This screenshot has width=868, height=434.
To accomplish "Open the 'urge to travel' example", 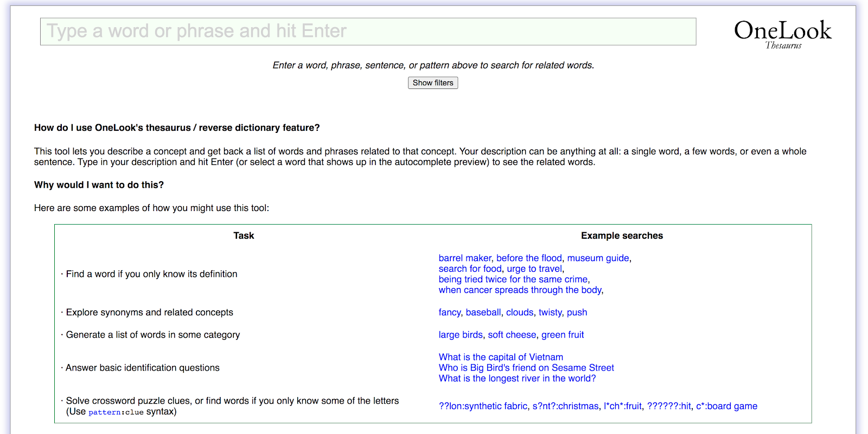I will click(534, 269).
